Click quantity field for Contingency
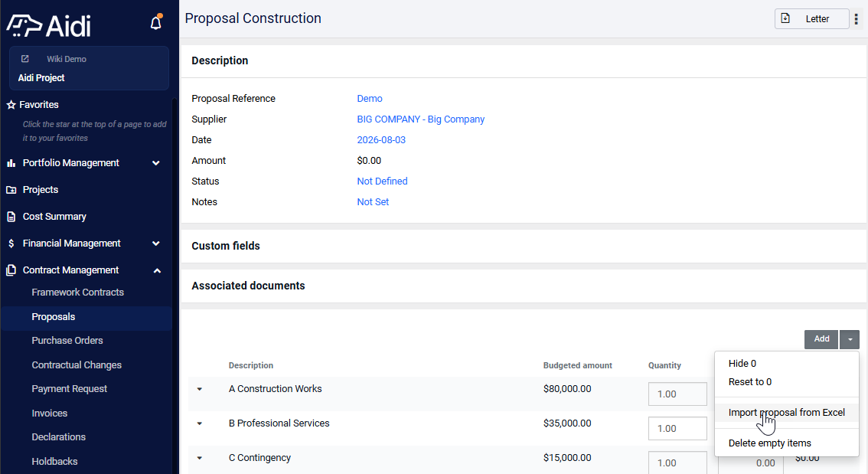 (x=677, y=463)
